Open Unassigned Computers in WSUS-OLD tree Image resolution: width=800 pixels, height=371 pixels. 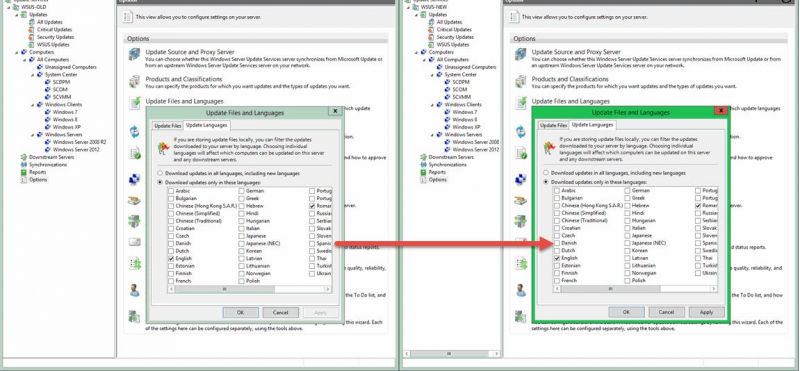tap(70, 67)
